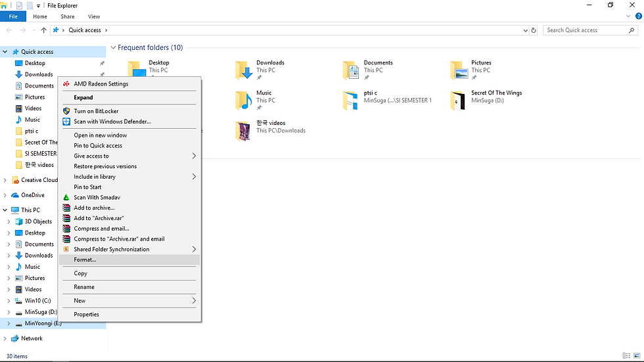
Task: Select Rename in the context menu
Action: click(129, 287)
